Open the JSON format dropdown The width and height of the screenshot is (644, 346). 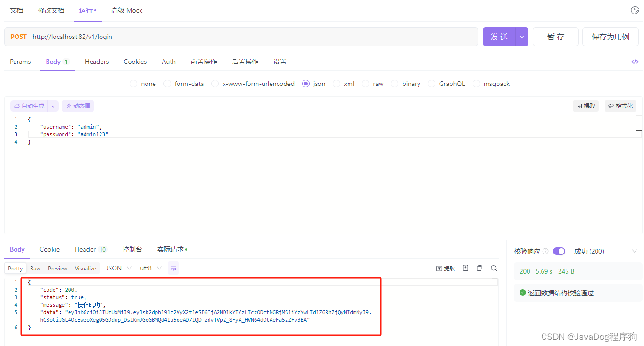119,268
